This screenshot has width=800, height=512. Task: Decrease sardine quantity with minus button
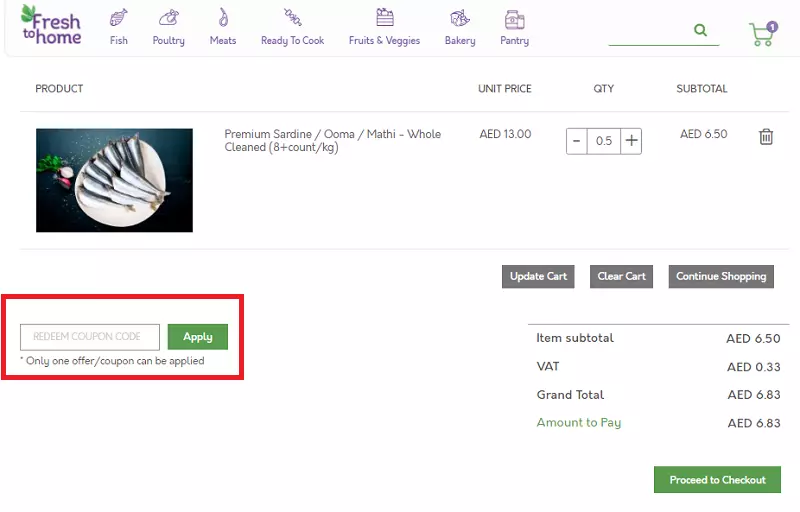click(577, 141)
